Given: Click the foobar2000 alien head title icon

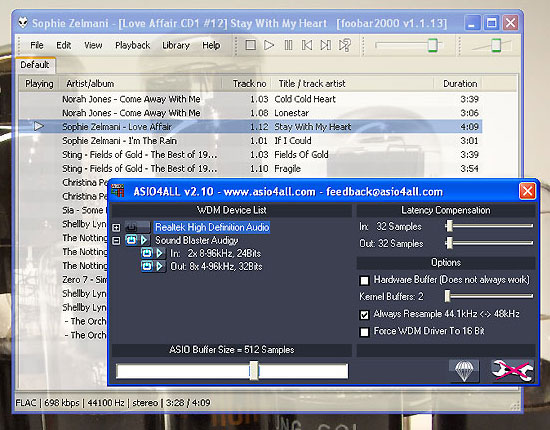Looking at the screenshot, I should 23,22.
